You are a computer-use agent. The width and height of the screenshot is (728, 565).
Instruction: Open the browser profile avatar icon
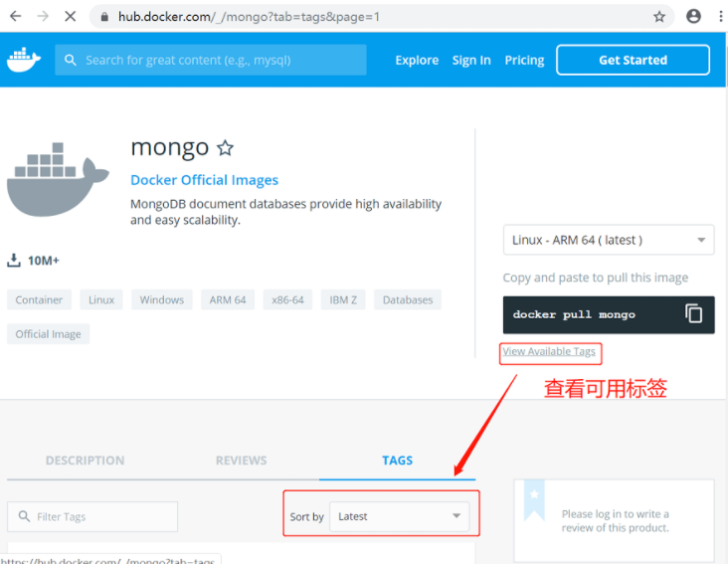(693, 17)
